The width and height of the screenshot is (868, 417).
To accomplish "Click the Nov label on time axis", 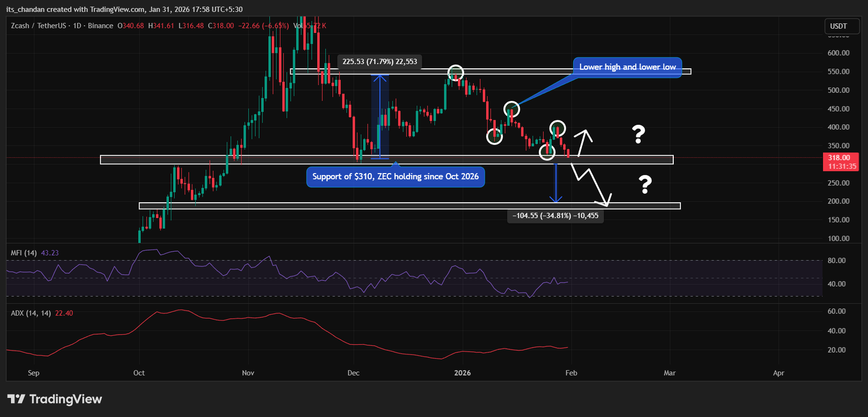I will (x=248, y=373).
